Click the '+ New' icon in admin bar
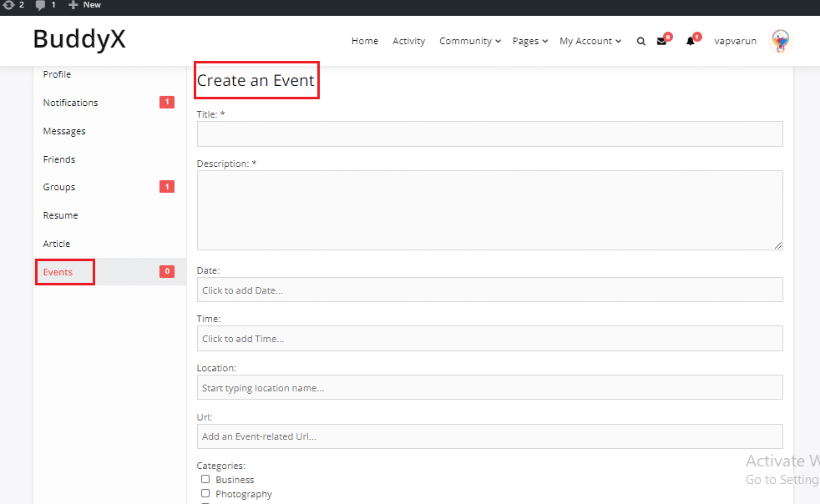The image size is (820, 504). pyautogui.click(x=83, y=6)
